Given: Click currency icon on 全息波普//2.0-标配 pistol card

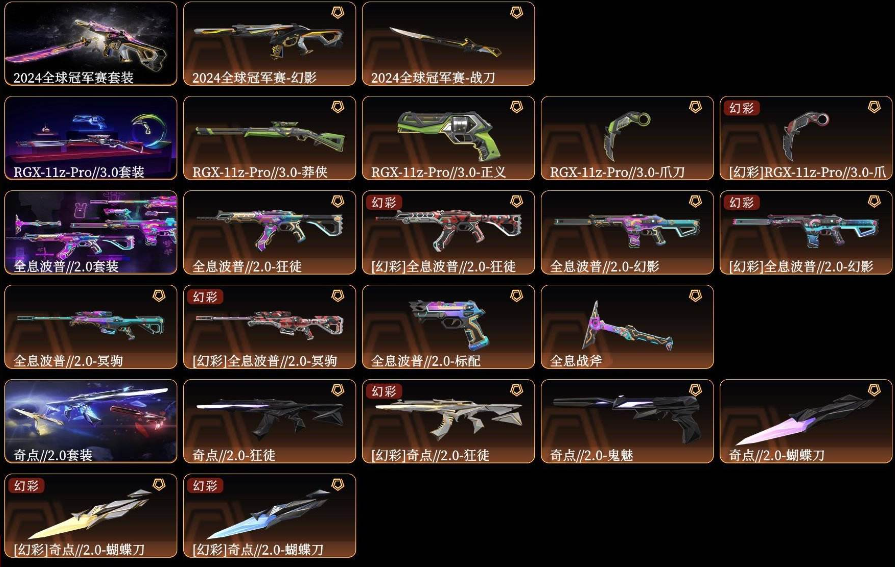Looking at the screenshot, I should [x=517, y=295].
